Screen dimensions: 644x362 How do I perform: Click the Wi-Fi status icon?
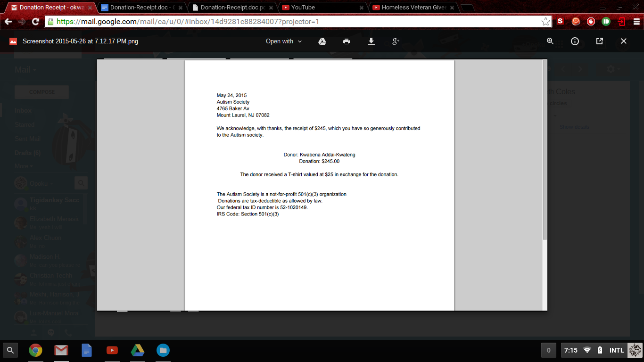coord(587,350)
